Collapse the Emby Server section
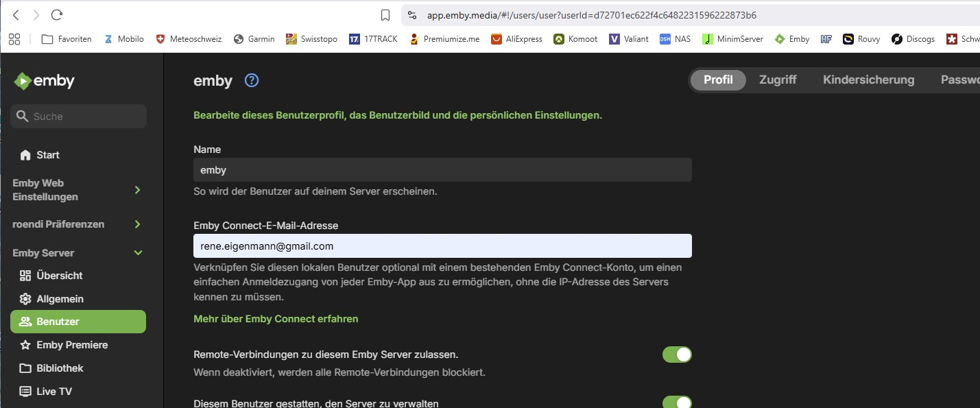The height and width of the screenshot is (408, 980). 138,253
